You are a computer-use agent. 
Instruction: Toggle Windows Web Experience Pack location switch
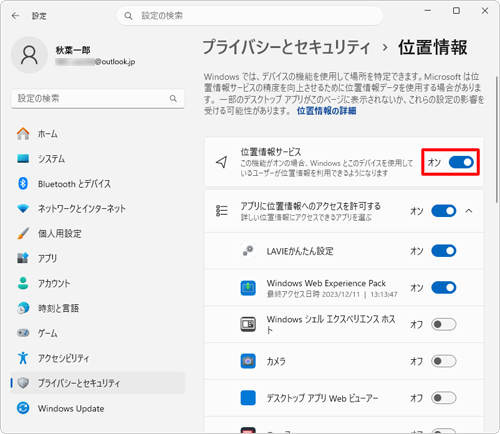pos(444,287)
